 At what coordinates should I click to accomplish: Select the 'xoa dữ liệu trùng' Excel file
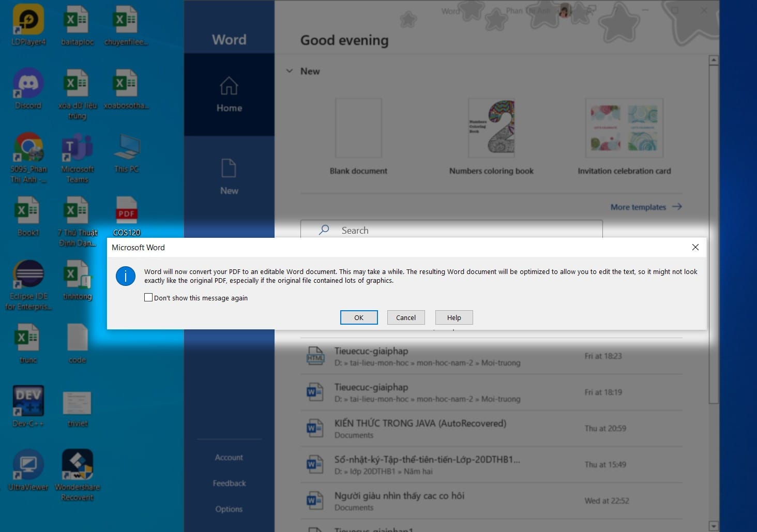click(x=77, y=94)
